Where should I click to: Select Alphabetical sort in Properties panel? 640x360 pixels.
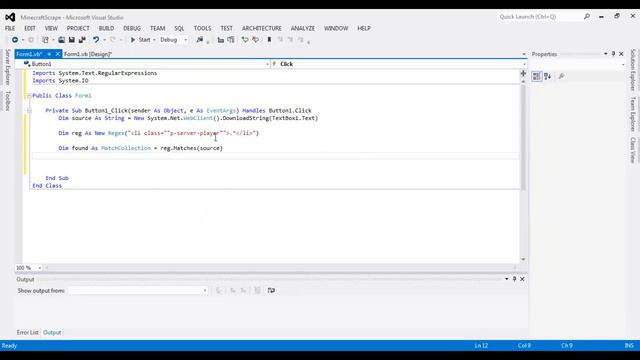548,76
